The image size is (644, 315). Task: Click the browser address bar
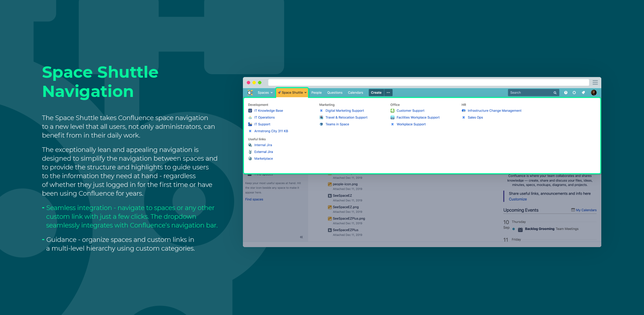click(x=428, y=83)
